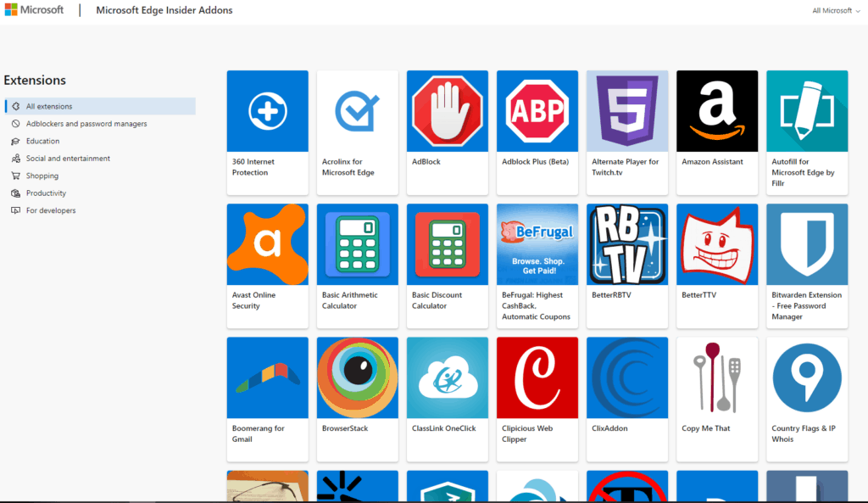Click the Clipicious Web Clipper label
Screen dimensions: 868x503
(x=527, y=433)
